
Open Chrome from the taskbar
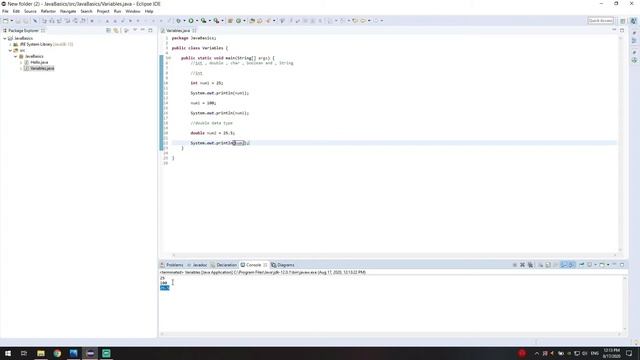[x=57, y=353]
